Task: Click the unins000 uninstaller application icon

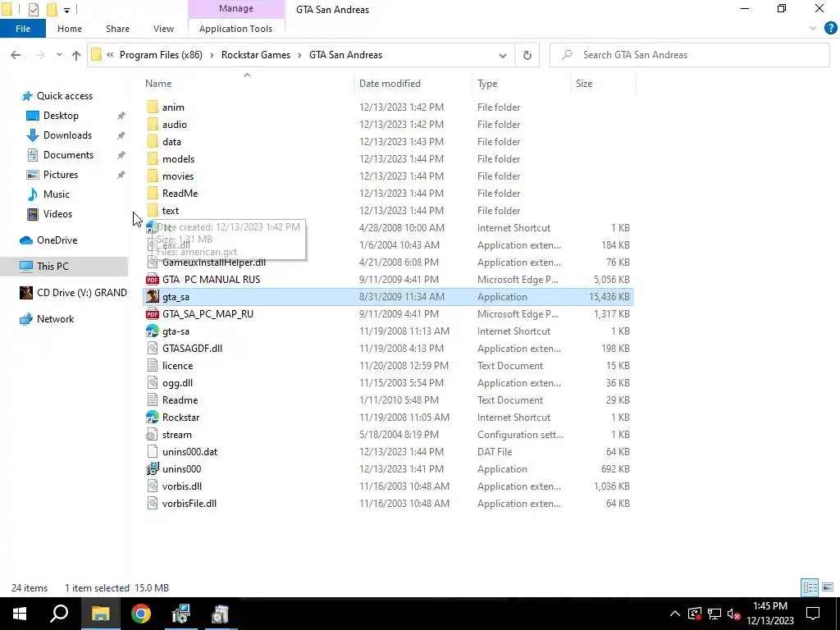Action: (x=153, y=468)
